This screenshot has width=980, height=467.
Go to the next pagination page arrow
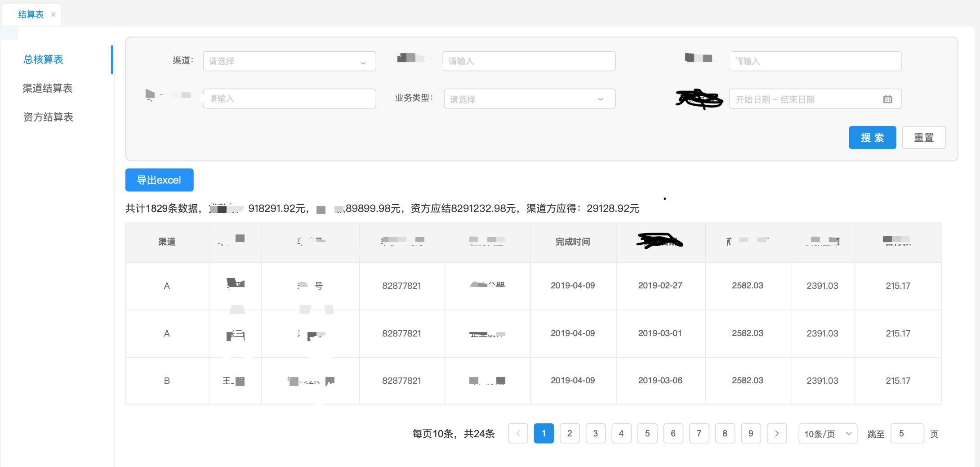tap(777, 433)
